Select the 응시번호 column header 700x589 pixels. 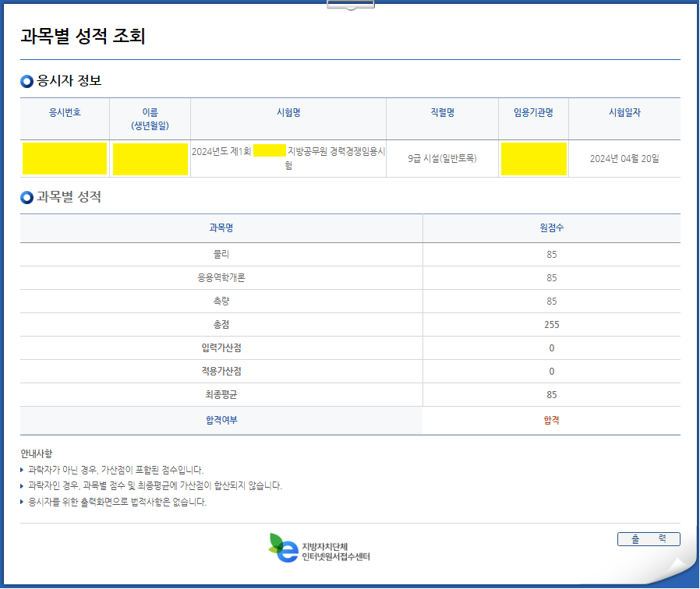coord(65,113)
